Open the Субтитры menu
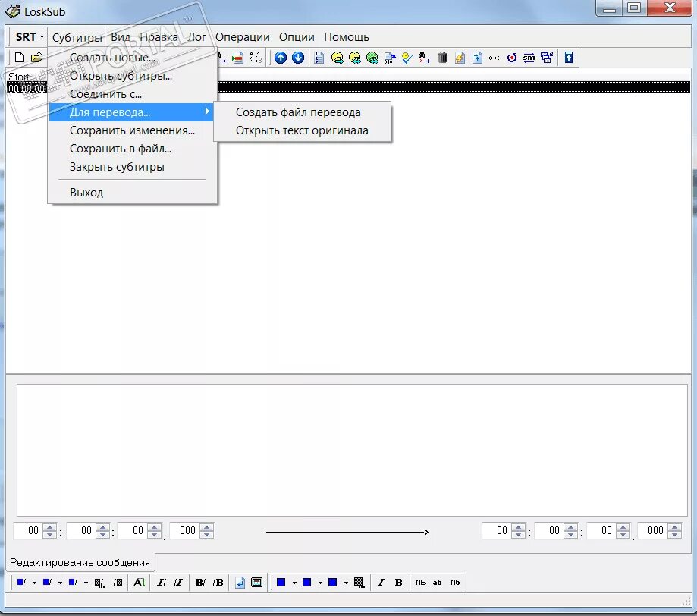The image size is (697, 616). point(77,37)
